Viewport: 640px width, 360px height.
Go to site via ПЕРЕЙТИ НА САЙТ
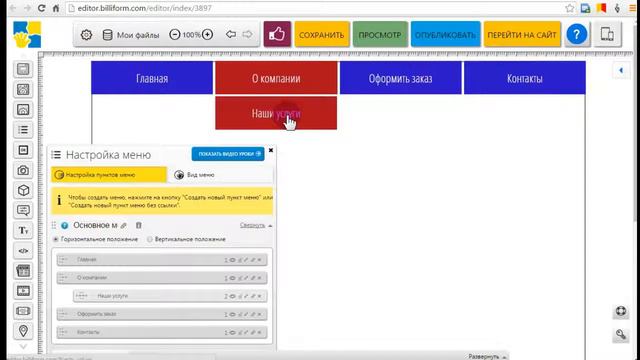[x=522, y=35]
